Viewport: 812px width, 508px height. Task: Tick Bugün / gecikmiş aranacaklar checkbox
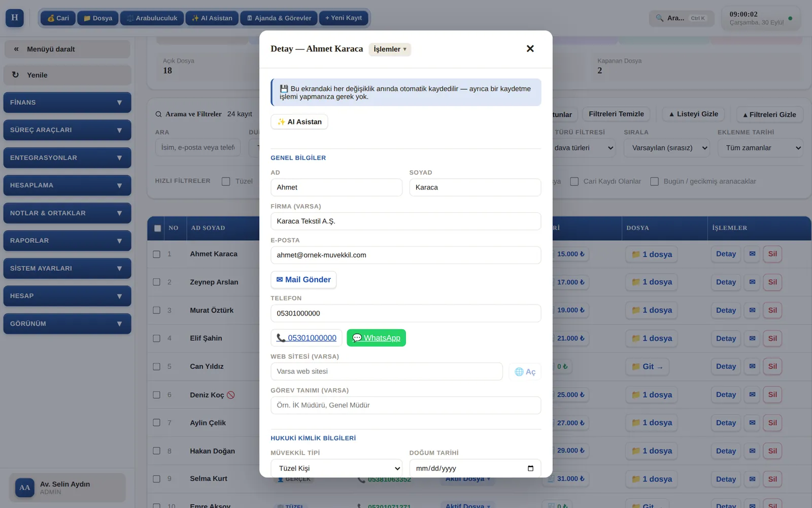click(x=654, y=181)
